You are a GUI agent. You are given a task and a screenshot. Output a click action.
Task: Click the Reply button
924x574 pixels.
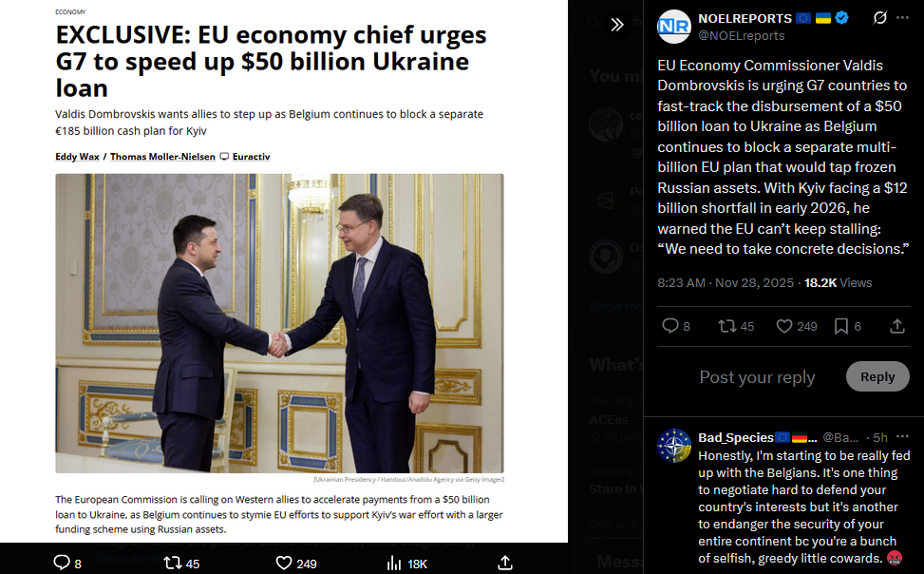pyautogui.click(x=877, y=376)
